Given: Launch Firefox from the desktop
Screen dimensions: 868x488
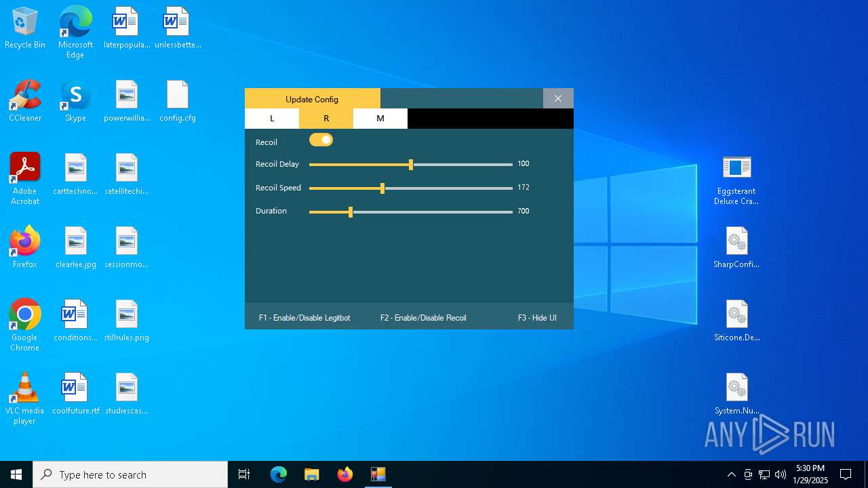Looking at the screenshot, I should 25,247.
